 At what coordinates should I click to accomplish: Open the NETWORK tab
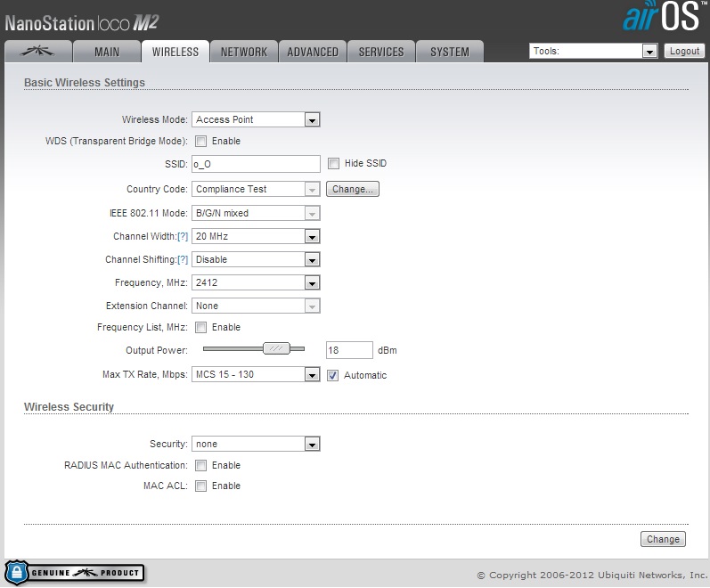coord(244,52)
